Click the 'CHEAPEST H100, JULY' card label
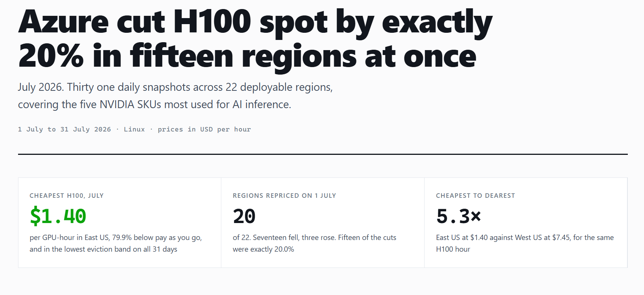 [67, 196]
